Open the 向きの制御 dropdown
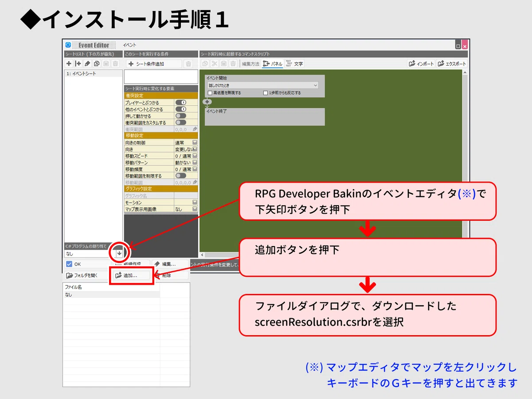532x399 pixels. click(x=195, y=142)
